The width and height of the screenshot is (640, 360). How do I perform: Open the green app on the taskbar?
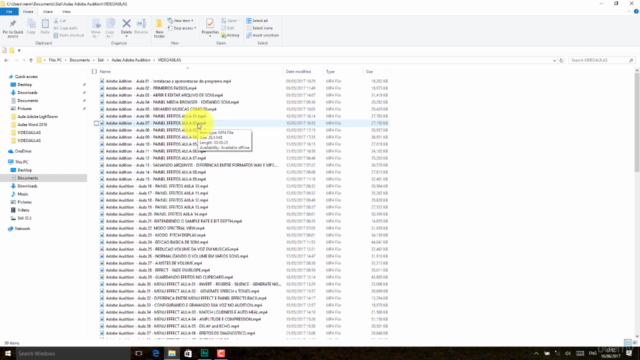pos(204,353)
